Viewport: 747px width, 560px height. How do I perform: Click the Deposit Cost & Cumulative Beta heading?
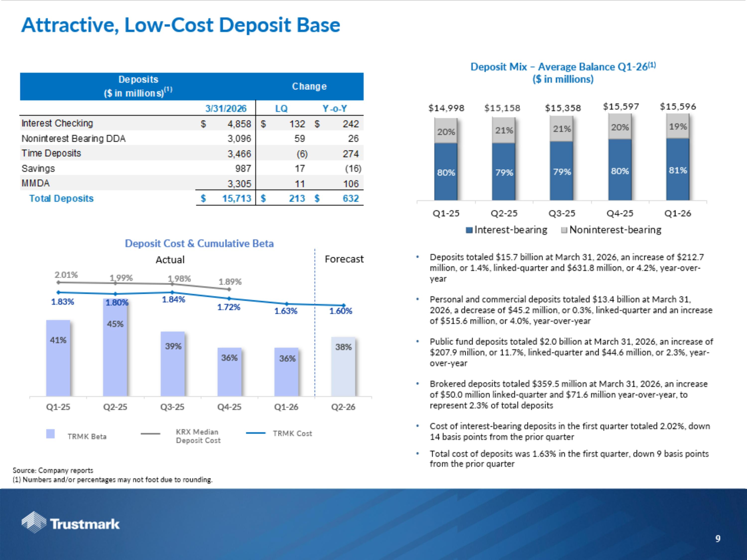click(199, 243)
